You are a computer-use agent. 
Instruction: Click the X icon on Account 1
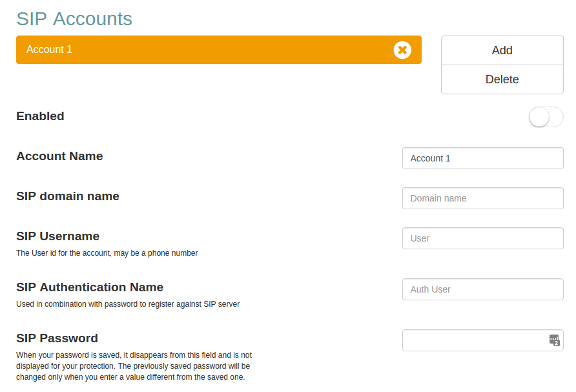(402, 50)
